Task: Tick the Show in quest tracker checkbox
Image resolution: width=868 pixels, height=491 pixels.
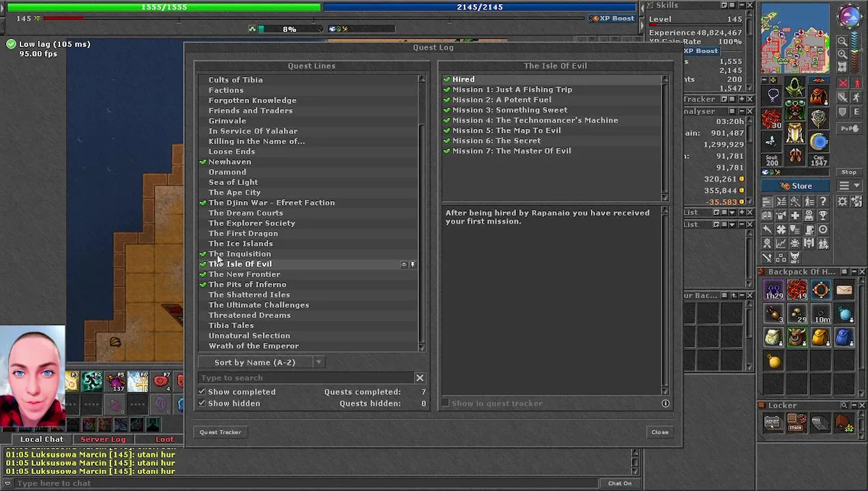Action: [446, 404]
